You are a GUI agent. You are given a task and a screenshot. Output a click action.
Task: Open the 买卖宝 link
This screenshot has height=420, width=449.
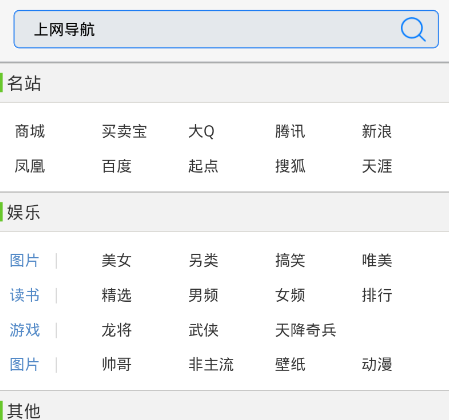click(x=124, y=131)
